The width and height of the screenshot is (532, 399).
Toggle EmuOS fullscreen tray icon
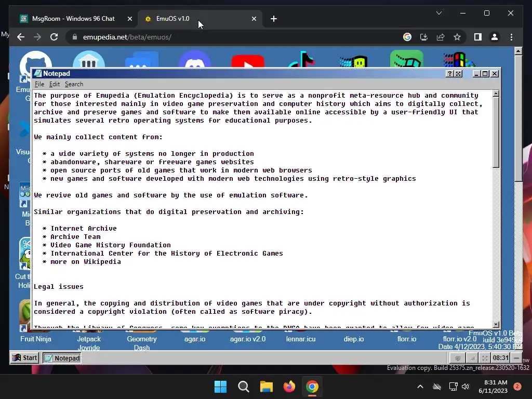485,358
